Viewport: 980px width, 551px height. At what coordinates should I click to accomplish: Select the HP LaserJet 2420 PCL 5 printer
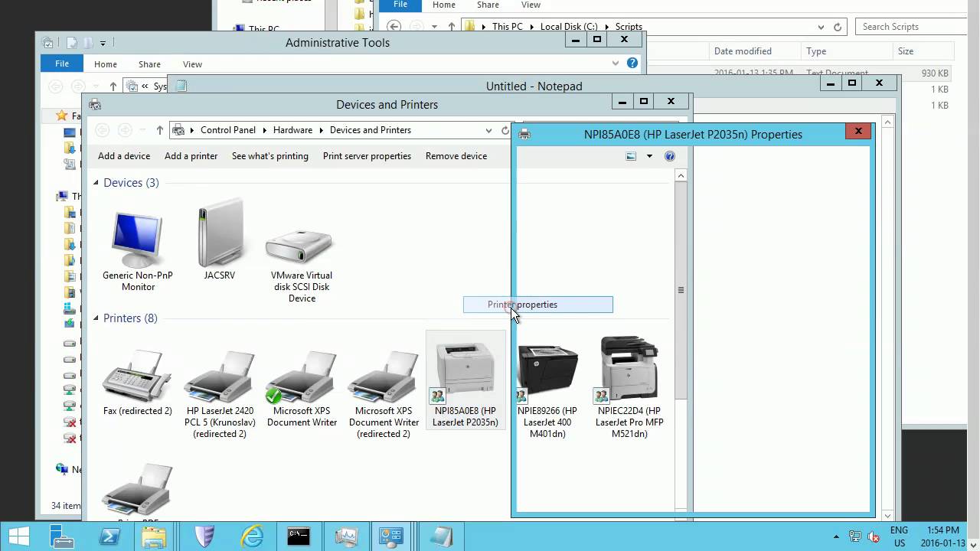(220, 394)
